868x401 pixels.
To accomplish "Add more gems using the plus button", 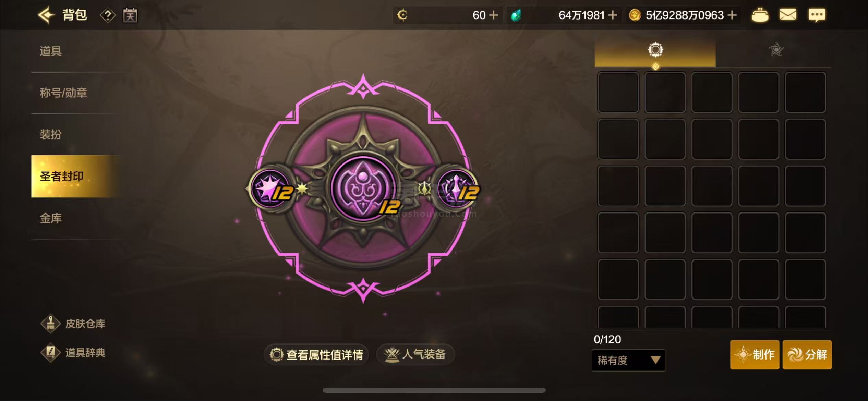I will (x=612, y=15).
